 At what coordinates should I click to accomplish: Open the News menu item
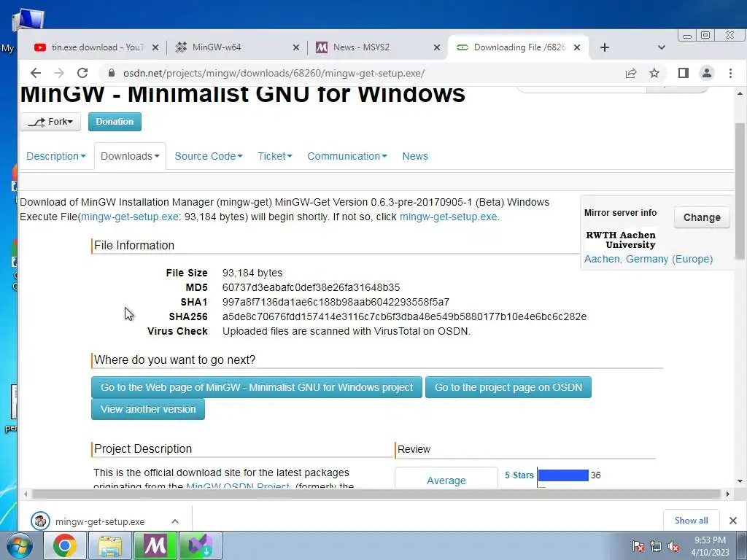415,156
